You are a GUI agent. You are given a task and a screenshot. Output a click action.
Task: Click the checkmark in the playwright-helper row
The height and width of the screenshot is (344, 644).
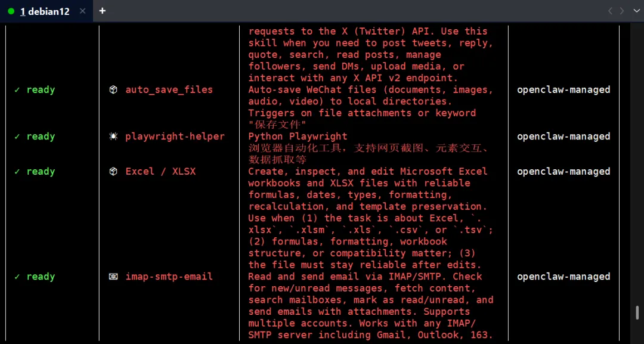[17, 137]
